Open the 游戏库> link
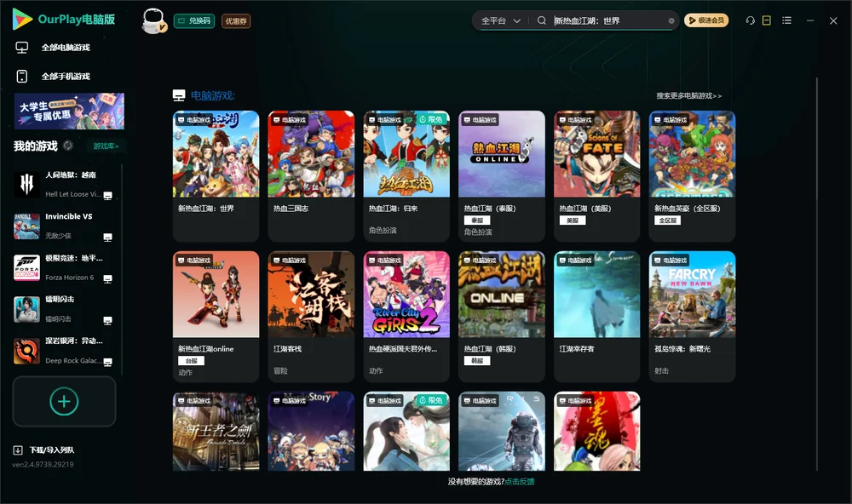852x504 pixels. (106, 146)
